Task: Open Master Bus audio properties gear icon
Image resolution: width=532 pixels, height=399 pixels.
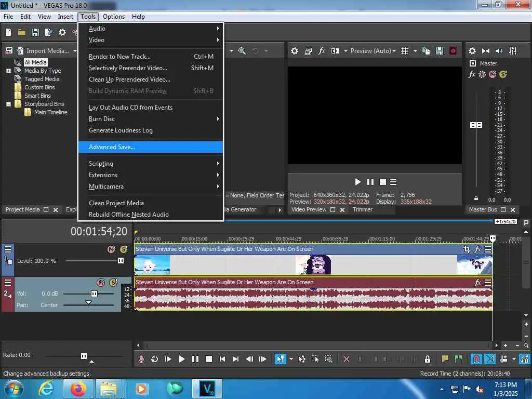Action: pos(472,51)
